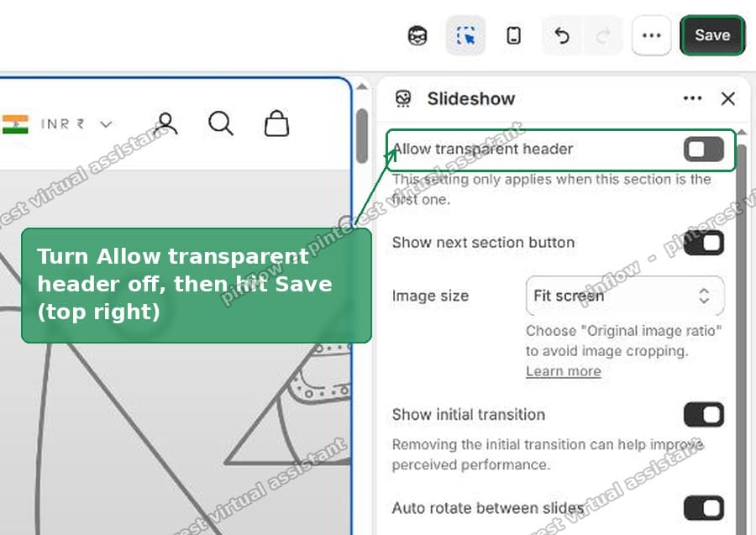The image size is (756, 535).
Task: Open the three-dot menu beside Save
Action: tap(651, 35)
